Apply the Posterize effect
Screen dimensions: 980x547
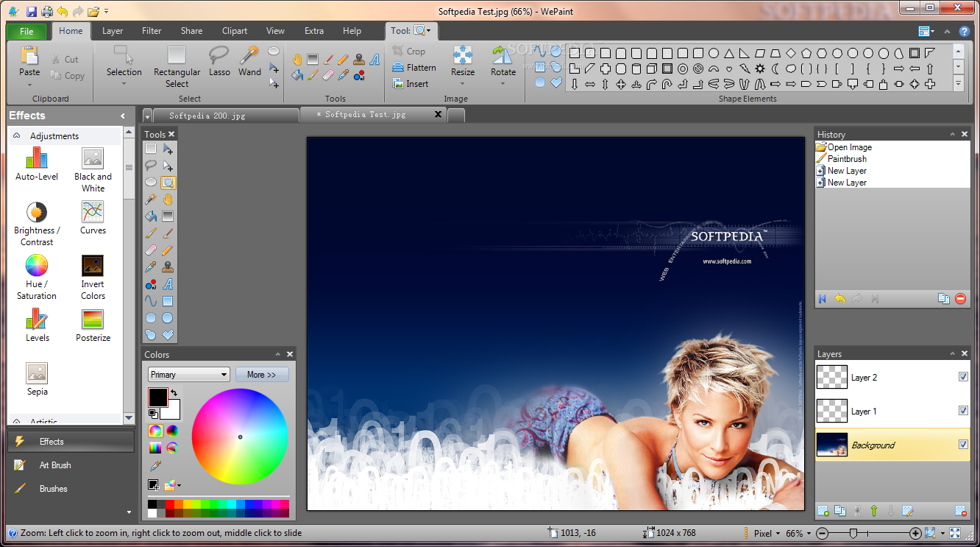click(93, 325)
